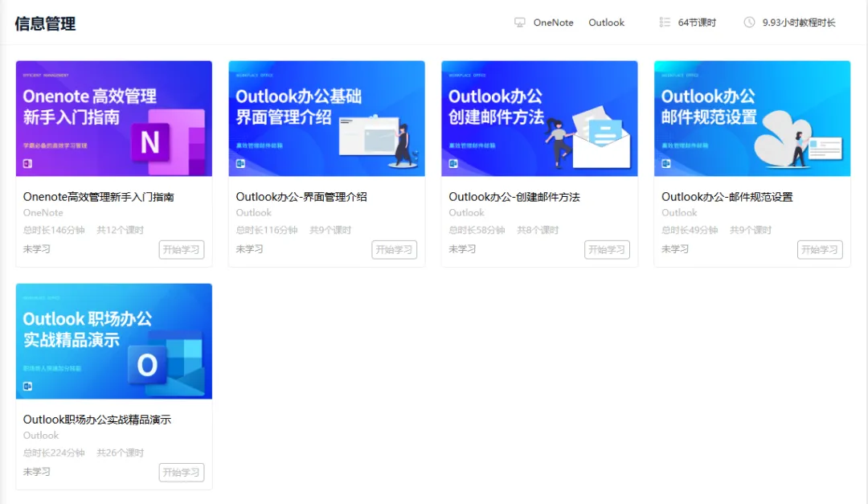Screen dimensions: 868x504
Task: Click 未学习 status on Onenote card
Action: pyautogui.click(x=36, y=249)
